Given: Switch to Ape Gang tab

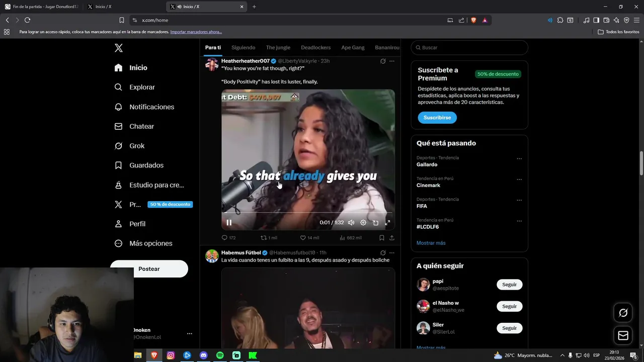Looking at the screenshot, I should pyautogui.click(x=353, y=47).
